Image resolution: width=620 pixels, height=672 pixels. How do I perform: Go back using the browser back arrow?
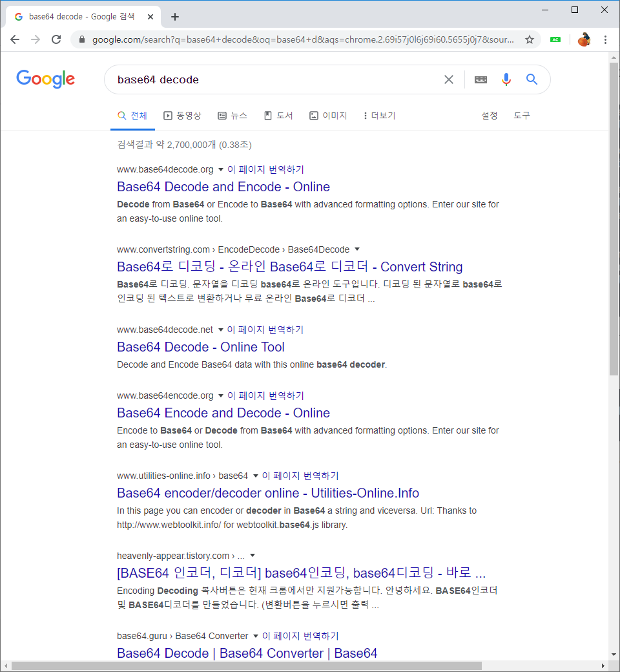point(15,40)
